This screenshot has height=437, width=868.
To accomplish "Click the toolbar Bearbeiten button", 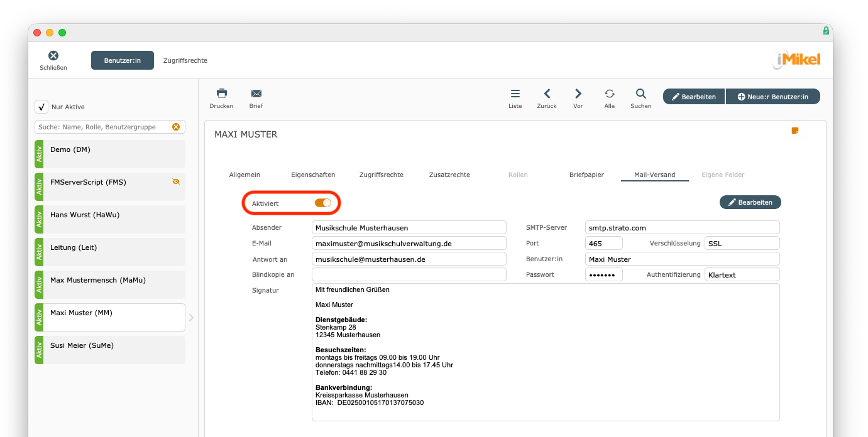I will coord(694,97).
